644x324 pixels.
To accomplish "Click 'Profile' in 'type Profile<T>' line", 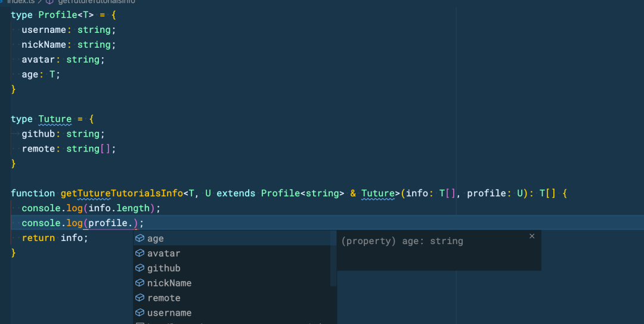I will [x=58, y=15].
